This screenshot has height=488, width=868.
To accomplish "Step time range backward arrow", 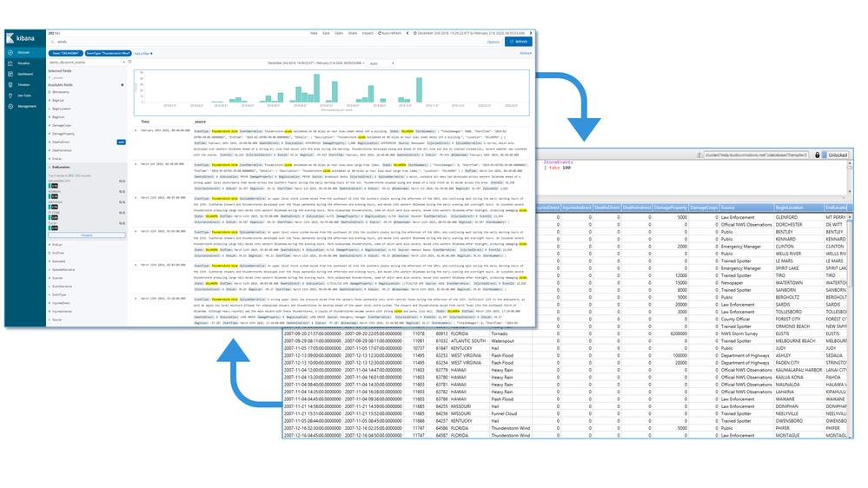I will [408, 33].
